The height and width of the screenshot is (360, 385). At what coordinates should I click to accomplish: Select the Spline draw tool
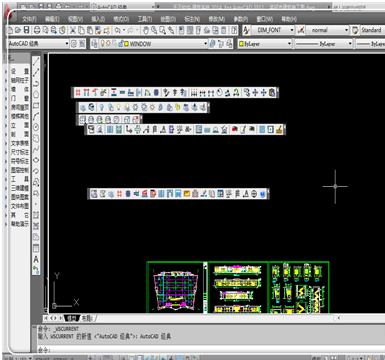36,149
